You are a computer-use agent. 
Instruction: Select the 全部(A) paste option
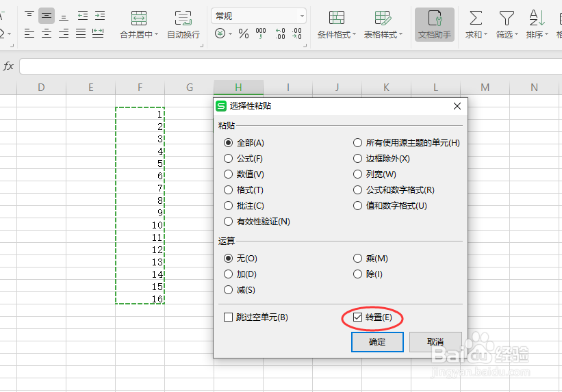[229, 142]
